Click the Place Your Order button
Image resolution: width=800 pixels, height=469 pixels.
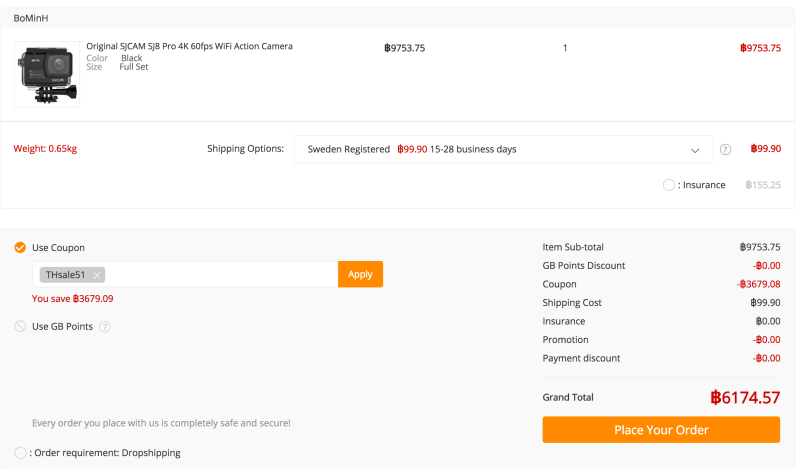click(661, 430)
